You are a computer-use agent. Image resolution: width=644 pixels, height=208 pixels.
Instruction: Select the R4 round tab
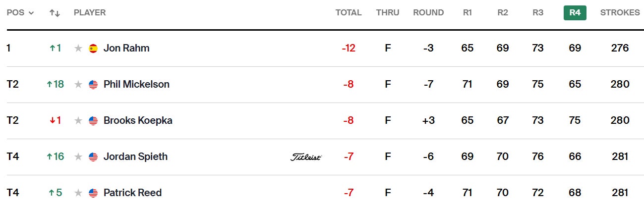tap(575, 13)
